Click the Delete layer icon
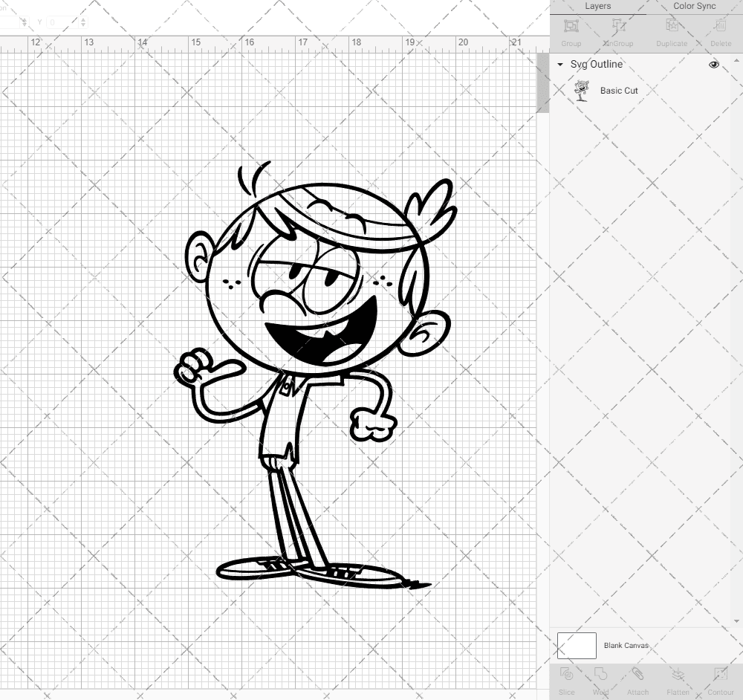This screenshot has height=700, width=743. (x=720, y=30)
